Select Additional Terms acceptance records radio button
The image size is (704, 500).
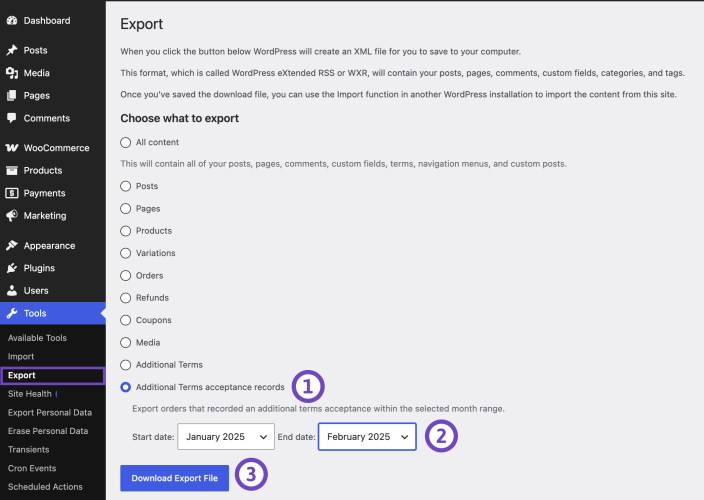126,387
